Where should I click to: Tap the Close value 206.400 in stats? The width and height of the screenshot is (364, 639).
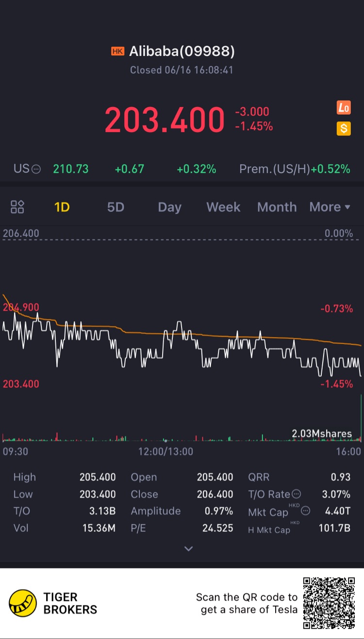tap(215, 494)
